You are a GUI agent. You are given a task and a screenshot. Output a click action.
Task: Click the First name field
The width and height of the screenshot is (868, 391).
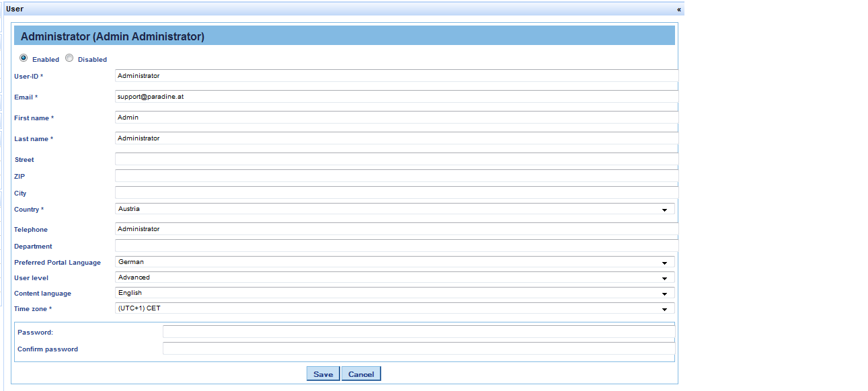[396, 118]
